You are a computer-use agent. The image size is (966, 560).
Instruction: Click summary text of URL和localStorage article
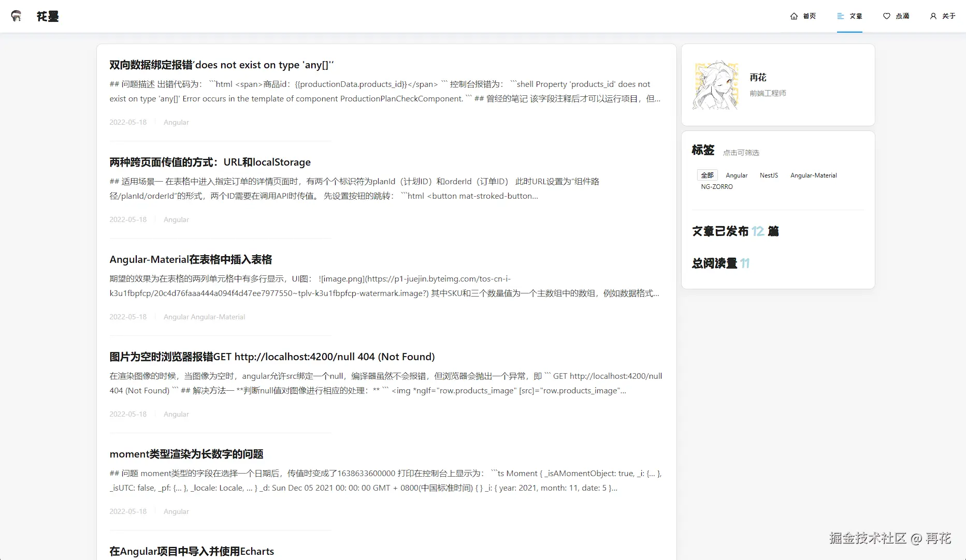[354, 188]
